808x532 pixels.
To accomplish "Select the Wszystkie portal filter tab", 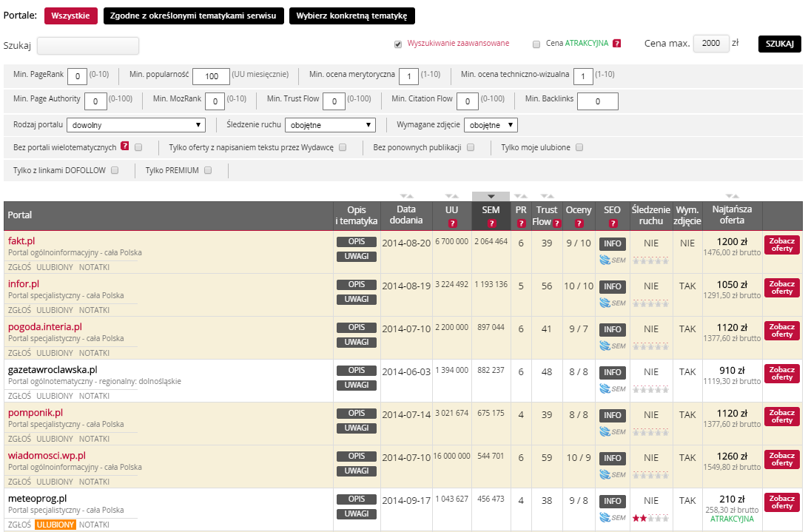I will click(70, 16).
